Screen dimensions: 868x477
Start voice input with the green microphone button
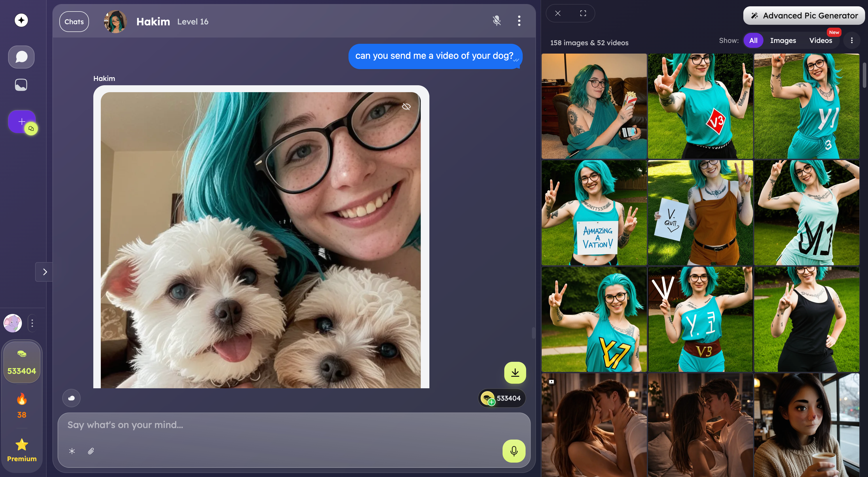pos(514,451)
